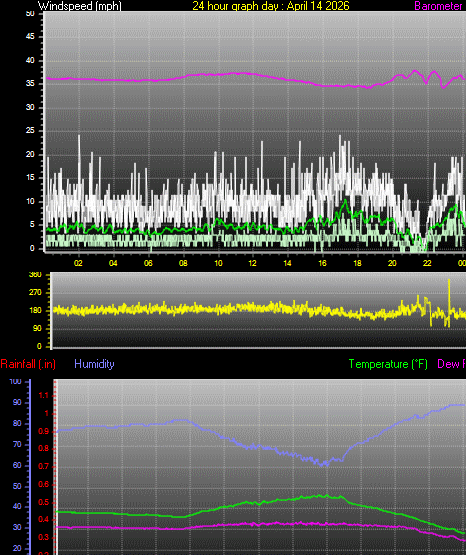
Task: Click the '18' hour tick label
Action: (357, 263)
